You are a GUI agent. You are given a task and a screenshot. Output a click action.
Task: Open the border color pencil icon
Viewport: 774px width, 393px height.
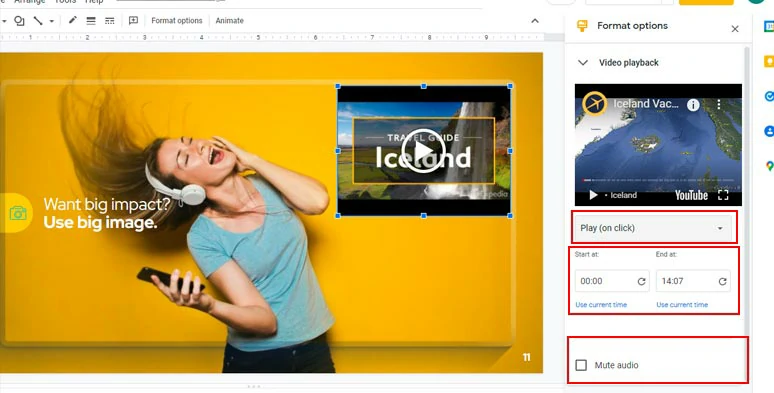tap(73, 20)
